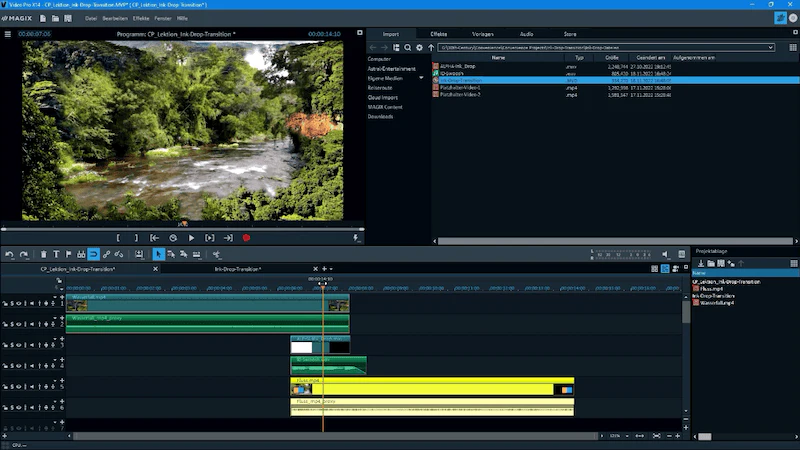Viewport: 800px width, 450px height.
Task: Switch Media Pool to the large icon grid view
Action: coord(793,47)
